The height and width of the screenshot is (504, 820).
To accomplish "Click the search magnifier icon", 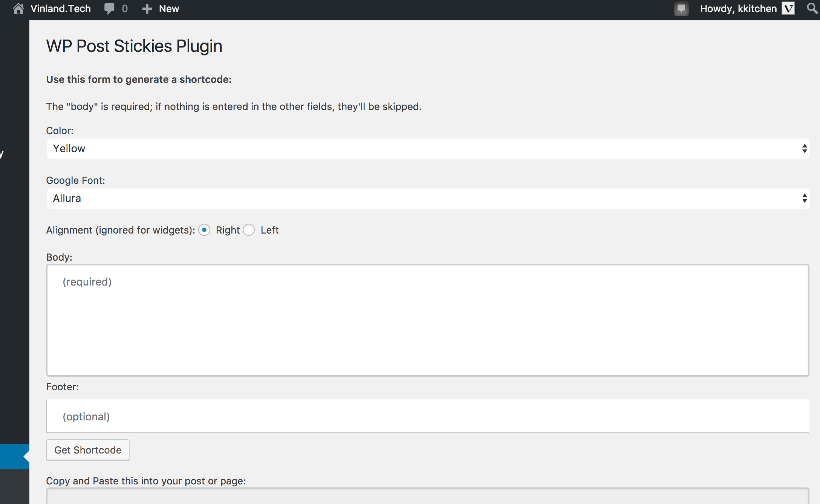I will [812, 8].
